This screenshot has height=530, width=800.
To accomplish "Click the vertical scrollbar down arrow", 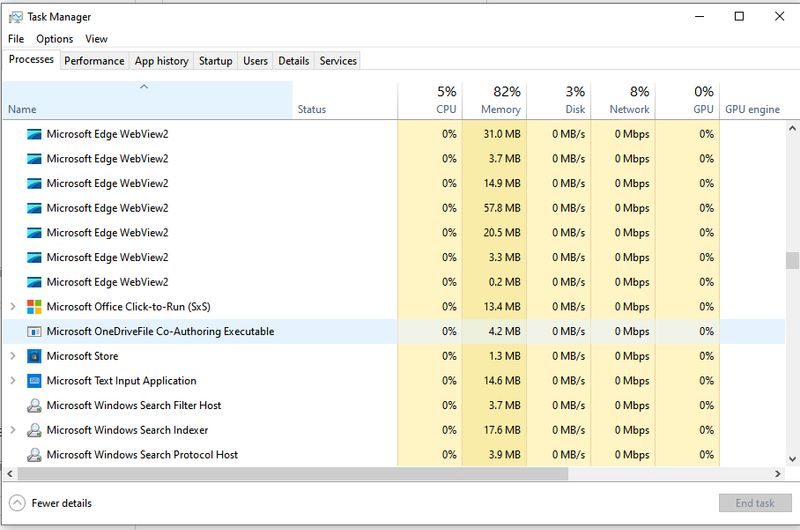I will (x=792, y=459).
